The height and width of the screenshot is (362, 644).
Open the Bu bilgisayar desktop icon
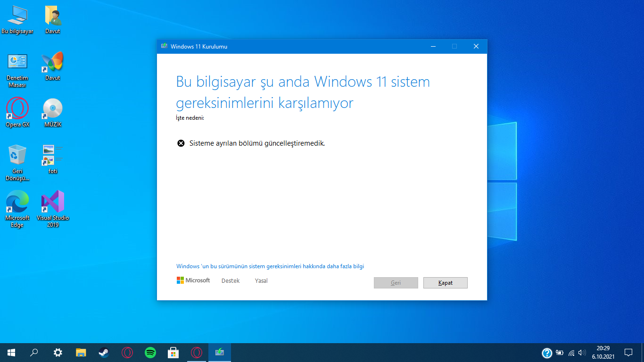point(17,20)
